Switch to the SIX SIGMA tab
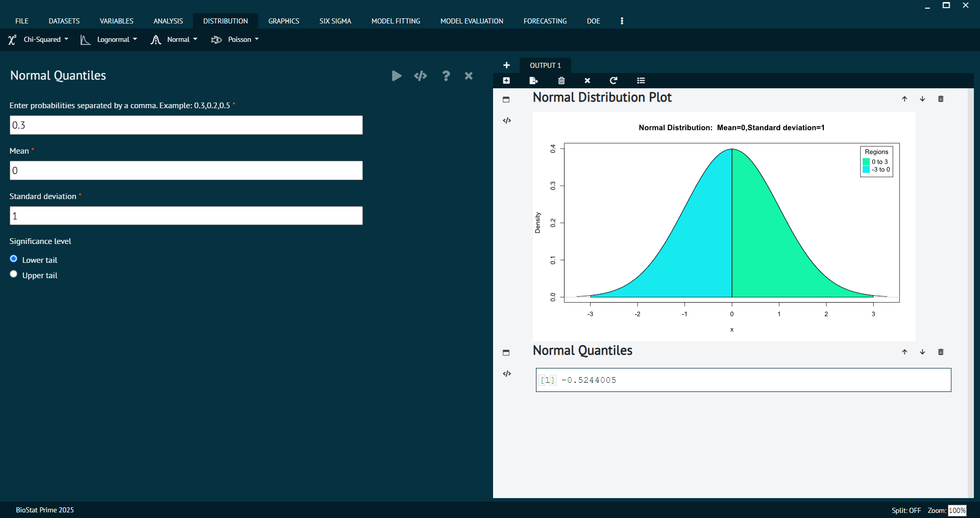980x518 pixels. 335,21
